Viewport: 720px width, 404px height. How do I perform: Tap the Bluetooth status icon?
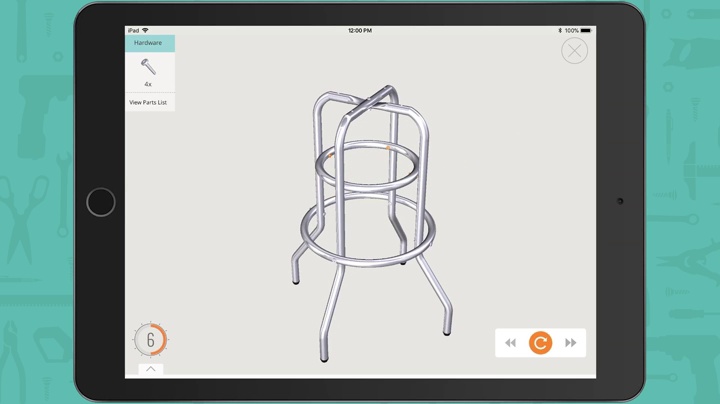point(560,30)
